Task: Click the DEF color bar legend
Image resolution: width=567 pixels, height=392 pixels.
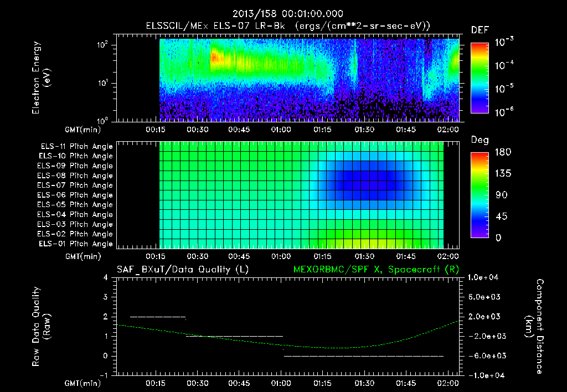Action: [480, 78]
